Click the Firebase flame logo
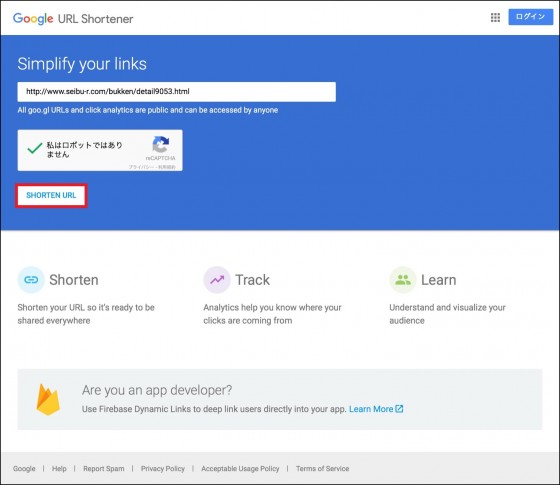The image size is (560, 485). click(x=48, y=400)
